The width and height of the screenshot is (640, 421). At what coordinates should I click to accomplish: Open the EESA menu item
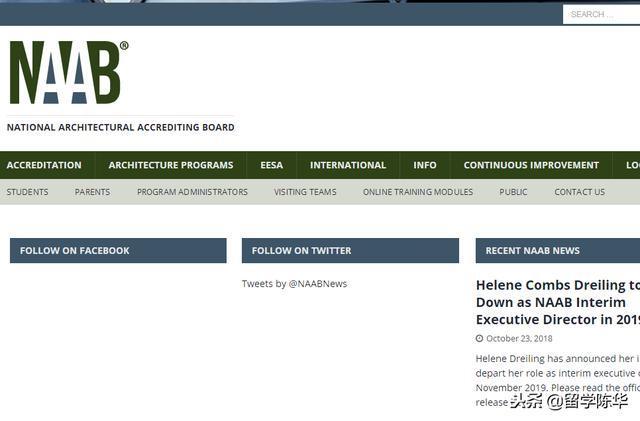point(271,165)
